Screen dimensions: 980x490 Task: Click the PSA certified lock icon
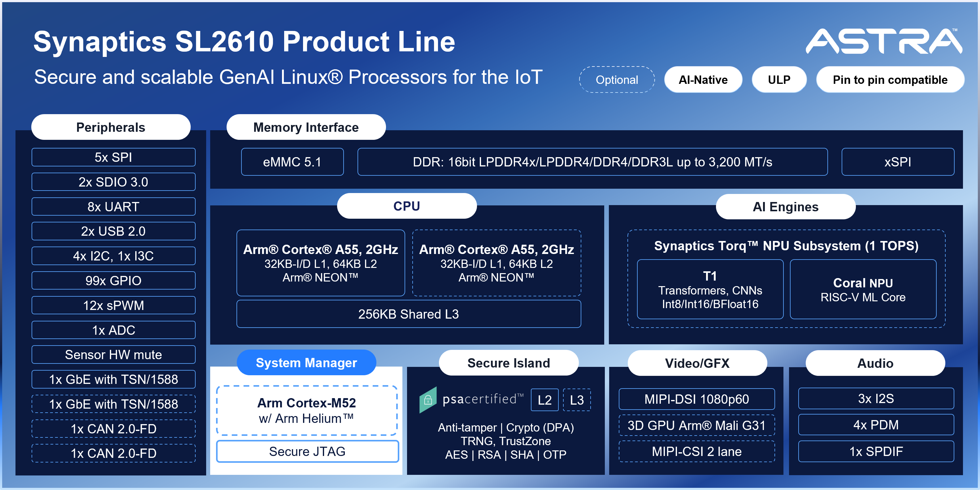pyautogui.click(x=427, y=400)
